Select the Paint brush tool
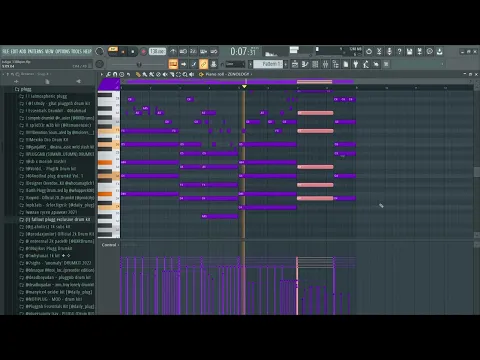Screen dimensions: 480x360 point(145,74)
